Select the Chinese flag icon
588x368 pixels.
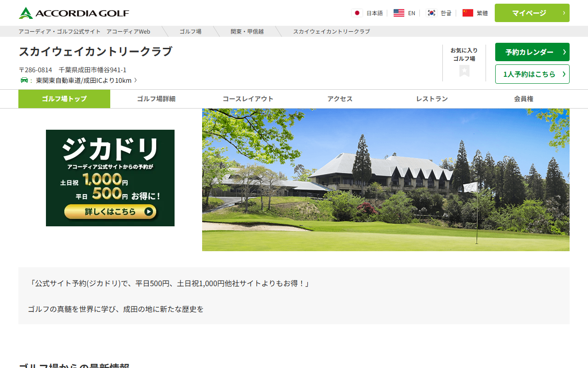(468, 13)
